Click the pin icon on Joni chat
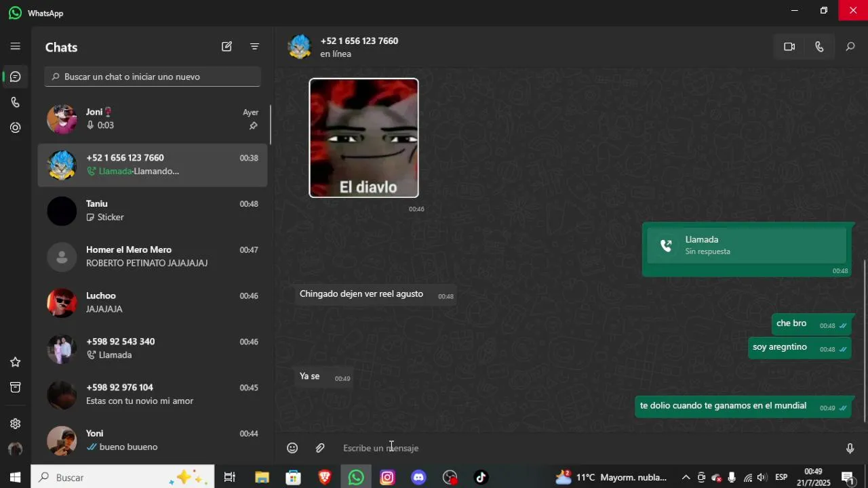Viewport: 868px width, 488px height. (253, 126)
